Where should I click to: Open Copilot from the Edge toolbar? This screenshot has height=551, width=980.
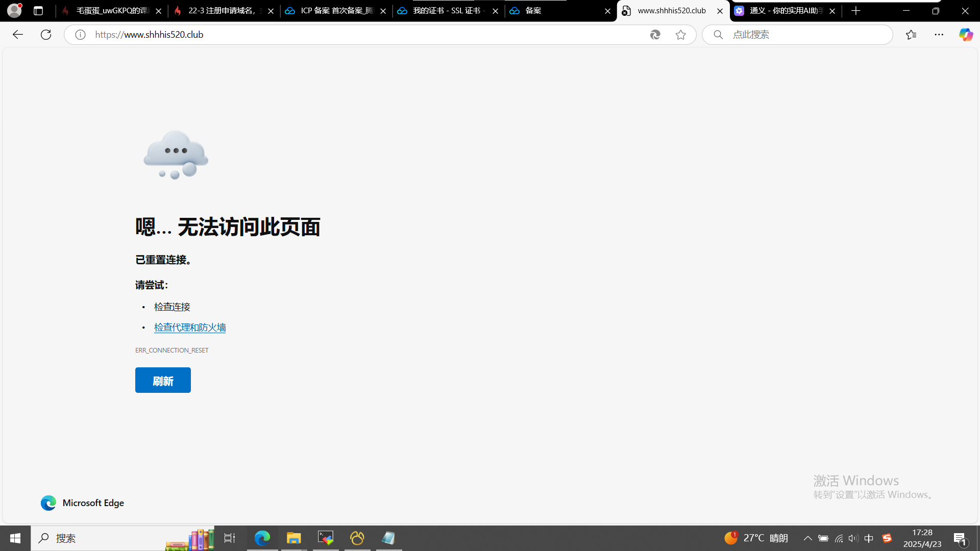click(x=966, y=34)
